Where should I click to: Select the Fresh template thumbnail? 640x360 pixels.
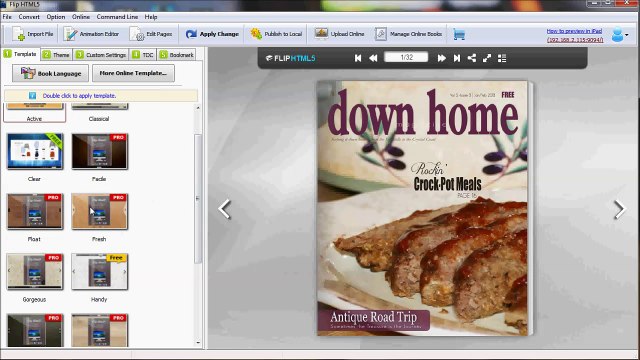point(100,211)
